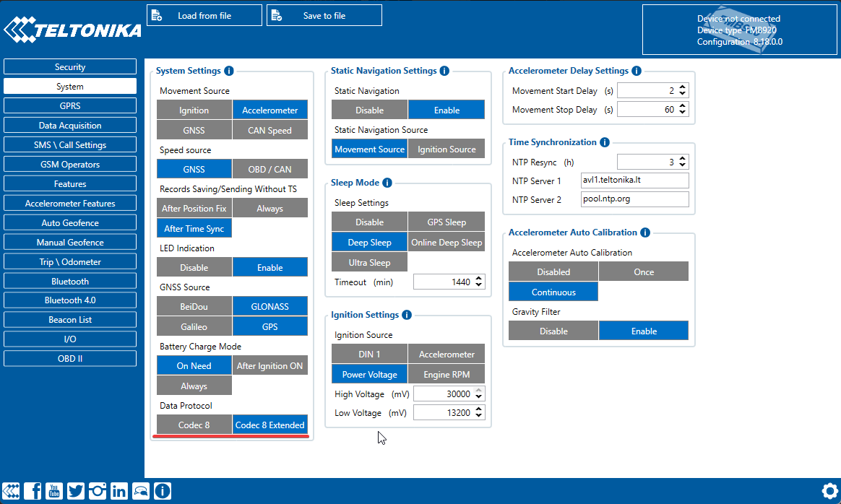
Task: Disable LED Indication
Action: (194, 268)
